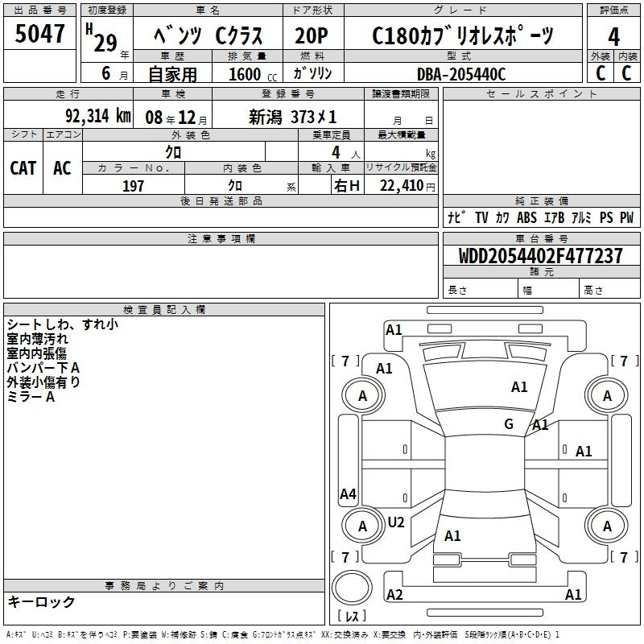Click the bottom-left wheel circle marked A
This screenshot has height=644, width=644.
tap(362, 526)
